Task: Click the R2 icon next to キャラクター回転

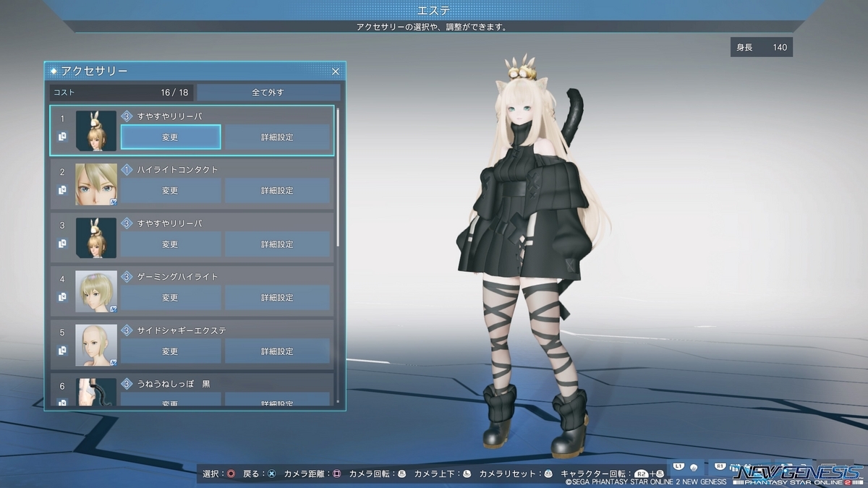Action: 641,474
